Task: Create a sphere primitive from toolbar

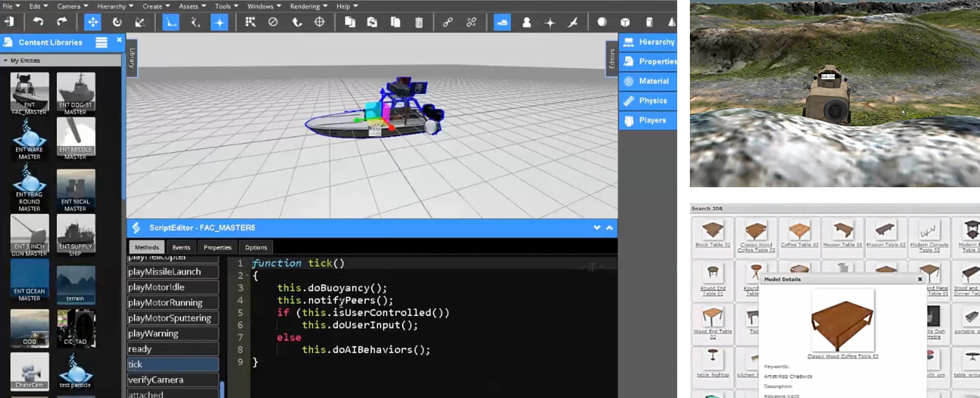Action: (602, 22)
